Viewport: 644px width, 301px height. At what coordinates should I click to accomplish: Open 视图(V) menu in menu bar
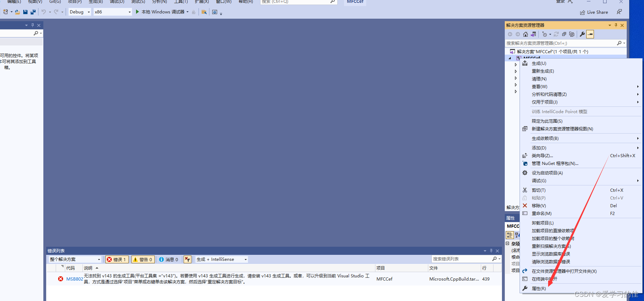tap(35, 2)
